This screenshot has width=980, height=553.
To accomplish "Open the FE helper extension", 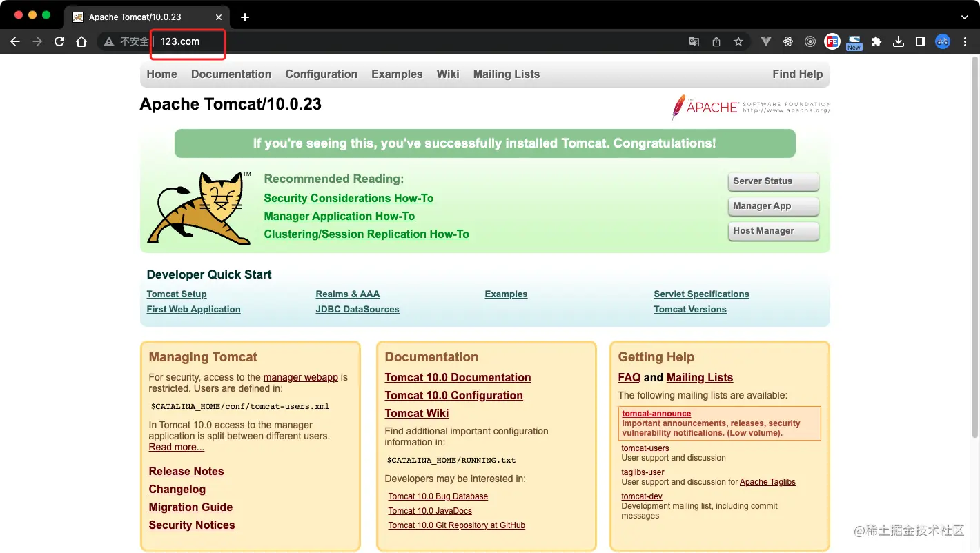I will pyautogui.click(x=832, y=41).
